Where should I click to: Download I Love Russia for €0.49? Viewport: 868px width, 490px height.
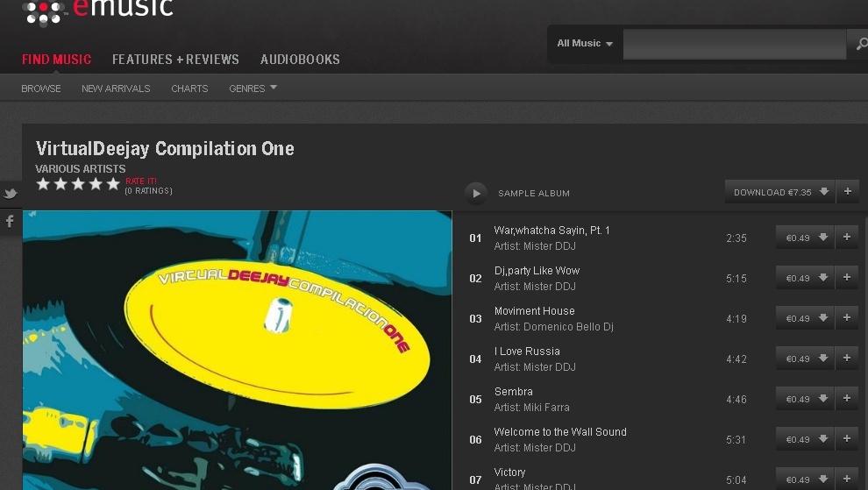click(805, 359)
